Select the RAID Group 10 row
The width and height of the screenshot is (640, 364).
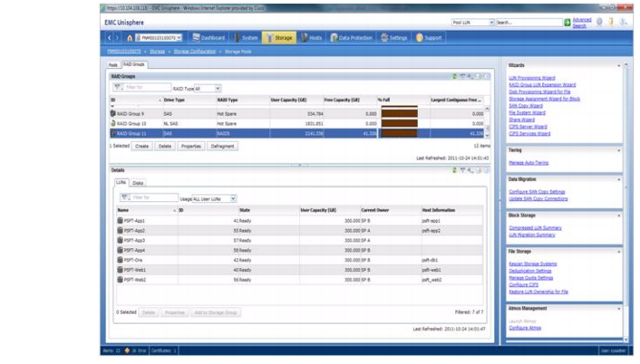pos(296,123)
